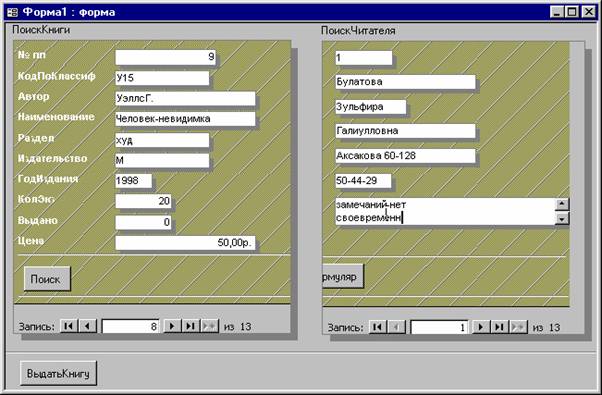
Task: Select the КолЭкз field showing 20
Action: coord(143,201)
